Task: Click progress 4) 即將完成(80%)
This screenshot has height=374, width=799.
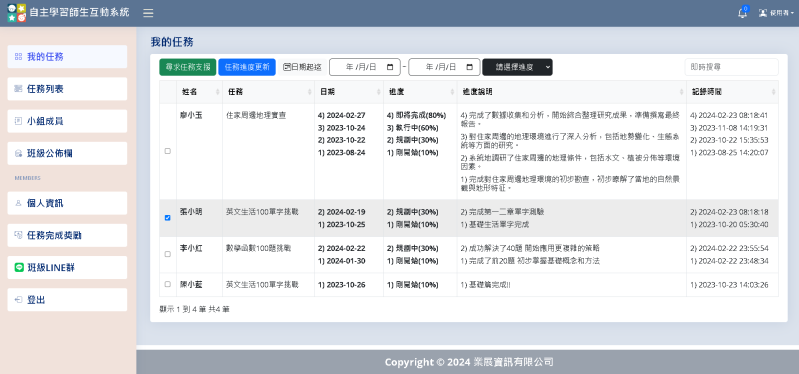Action: click(x=416, y=116)
